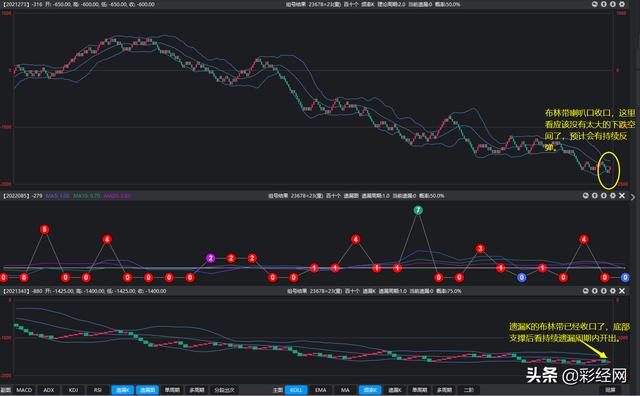The image size is (640, 396).
Task: Select the EMA main-chart button
Action: click(321, 390)
